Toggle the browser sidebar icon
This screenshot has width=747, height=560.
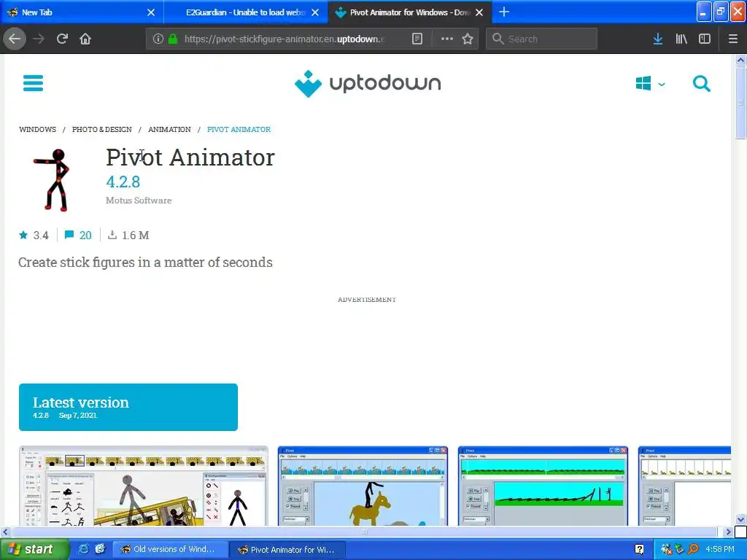coord(705,39)
